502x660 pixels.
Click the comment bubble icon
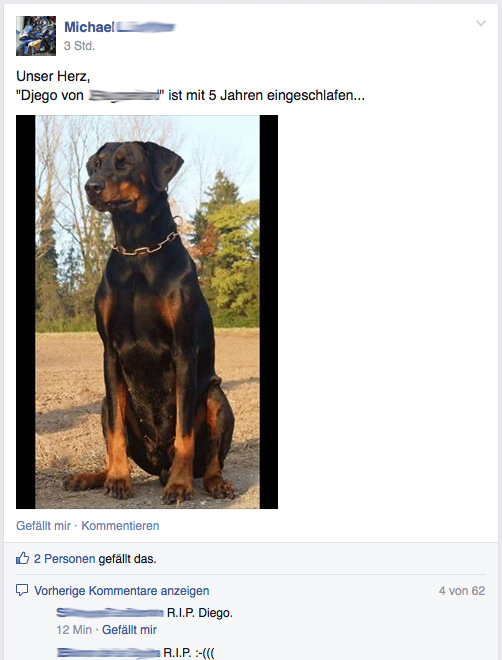point(22,590)
